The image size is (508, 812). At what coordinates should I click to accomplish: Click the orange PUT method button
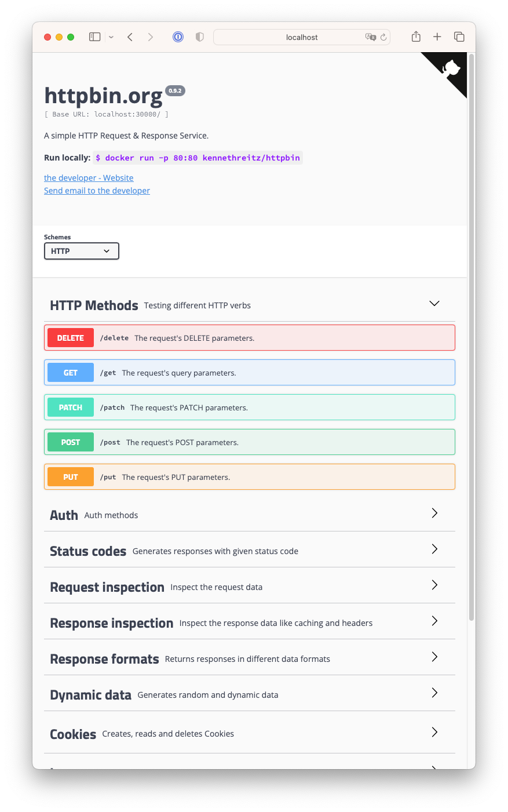point(71,477)
